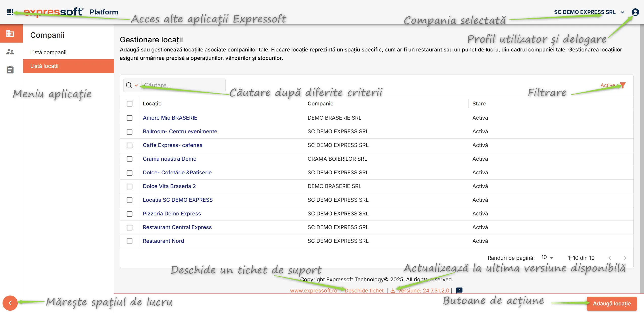Focus the Căutare search input field

pos(183,85)
